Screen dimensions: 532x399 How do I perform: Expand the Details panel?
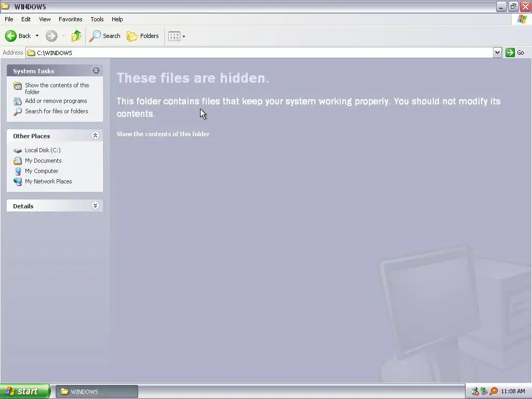(x=96, y=206)
